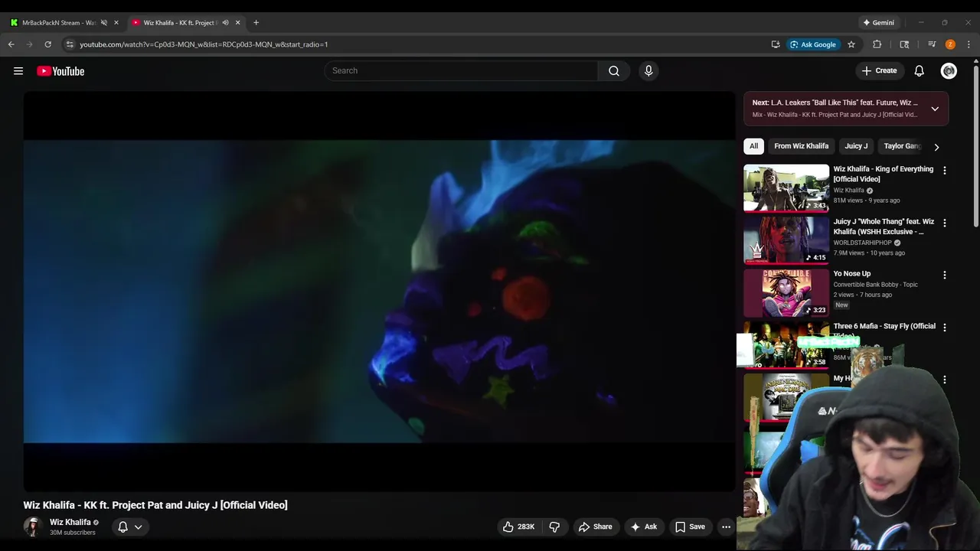Open Wiz Khalifa channel name link
This screenshot has height=551, width=980.
[x=70, y=522]
